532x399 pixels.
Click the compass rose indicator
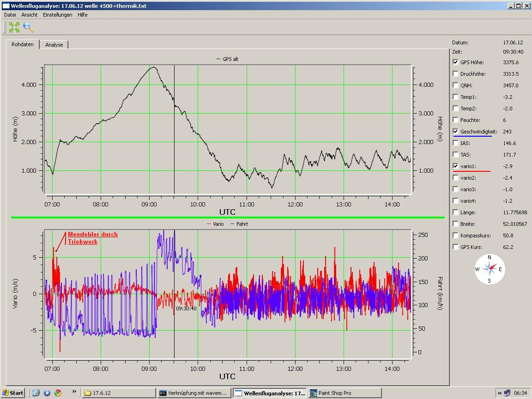click(x=490, y=269)
